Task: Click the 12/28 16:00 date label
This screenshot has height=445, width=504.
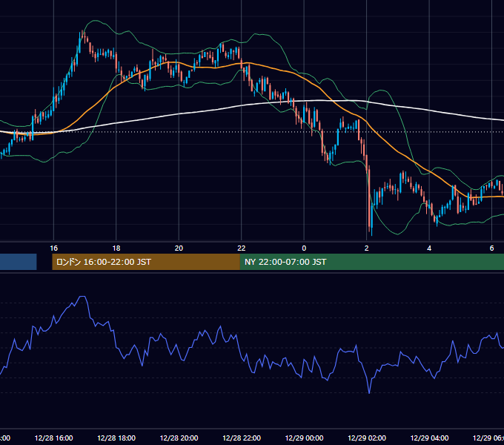Action: pos(53,438)
